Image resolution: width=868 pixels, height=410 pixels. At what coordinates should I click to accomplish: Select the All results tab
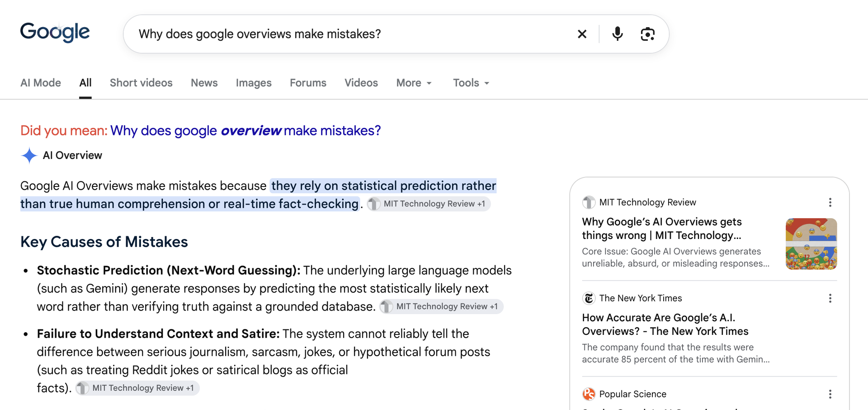pyautogui.click(x=85, y=83)
